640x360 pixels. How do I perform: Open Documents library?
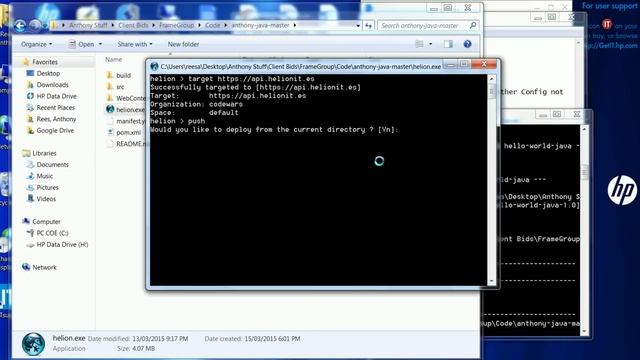(x=52, y=165)
